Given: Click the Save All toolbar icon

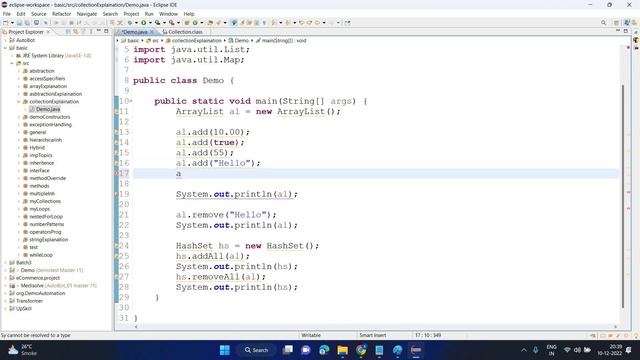Looking at the screenshot, I should [27, 23].
